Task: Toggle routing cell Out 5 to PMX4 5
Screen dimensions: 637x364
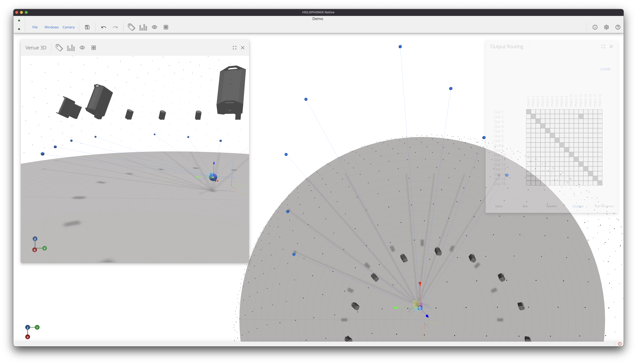Action: point(547,131)
